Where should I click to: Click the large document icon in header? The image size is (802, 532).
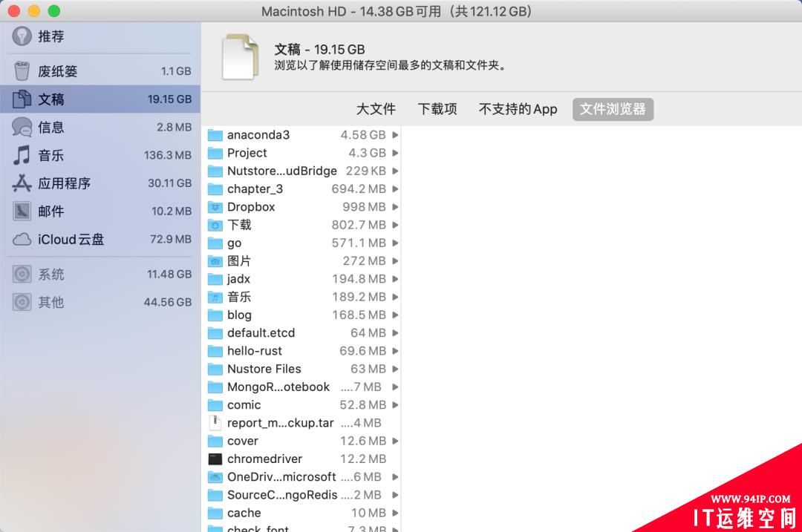click(239, 56)
